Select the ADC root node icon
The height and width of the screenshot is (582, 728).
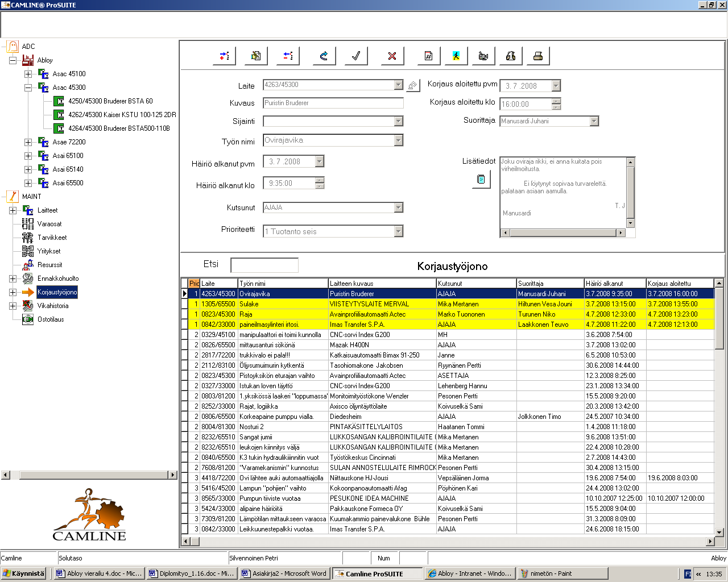[x=13, y=47]
